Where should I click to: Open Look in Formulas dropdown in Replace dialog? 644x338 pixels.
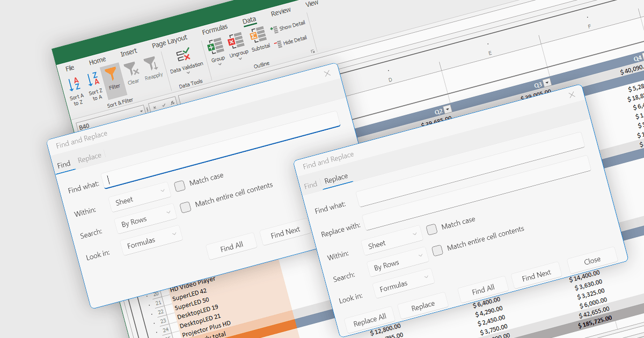tap(403, 284)
